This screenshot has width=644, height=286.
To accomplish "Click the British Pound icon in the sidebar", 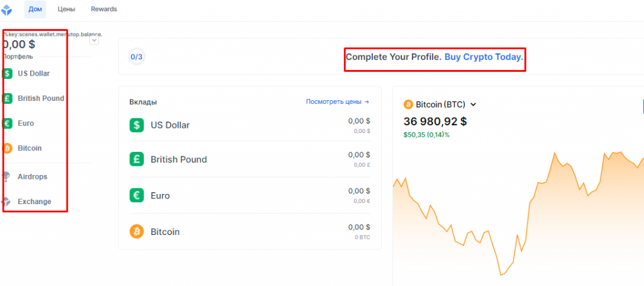I will [x=8, y=98].
